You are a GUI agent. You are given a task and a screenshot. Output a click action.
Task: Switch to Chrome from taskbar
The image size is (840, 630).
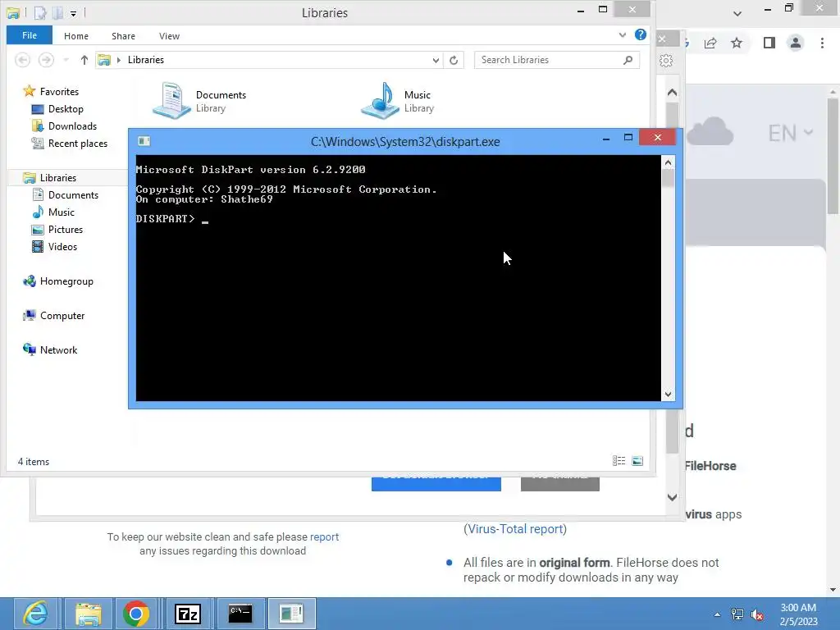tap(136, 614)
